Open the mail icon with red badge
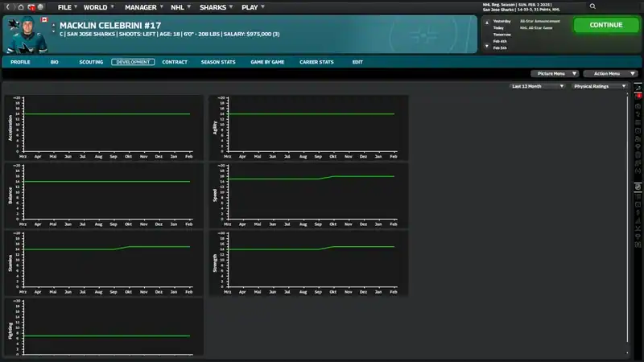Viewport: 644px width, 362px height. (x=31, y=7)
